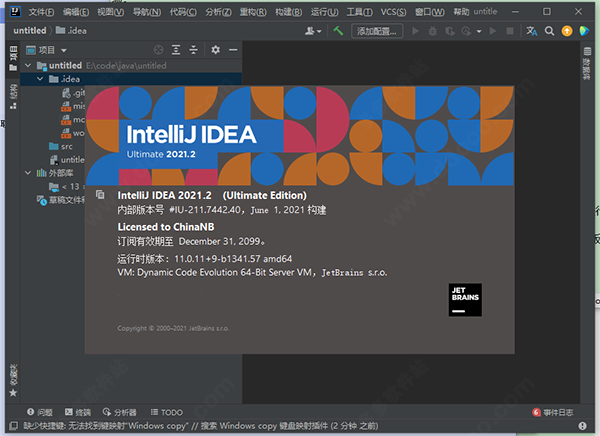Open the 文件(F) menu

pyautogui.click(x=41, y=12)
